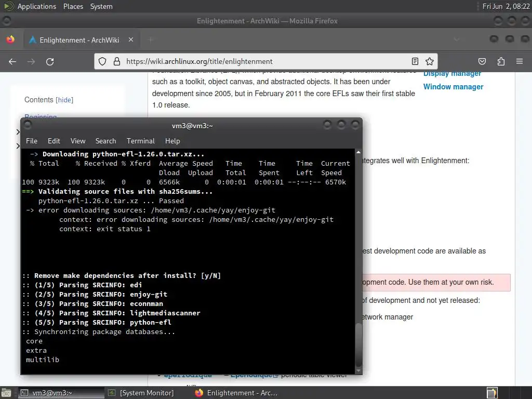Reload the ArchWiki page

50,61
